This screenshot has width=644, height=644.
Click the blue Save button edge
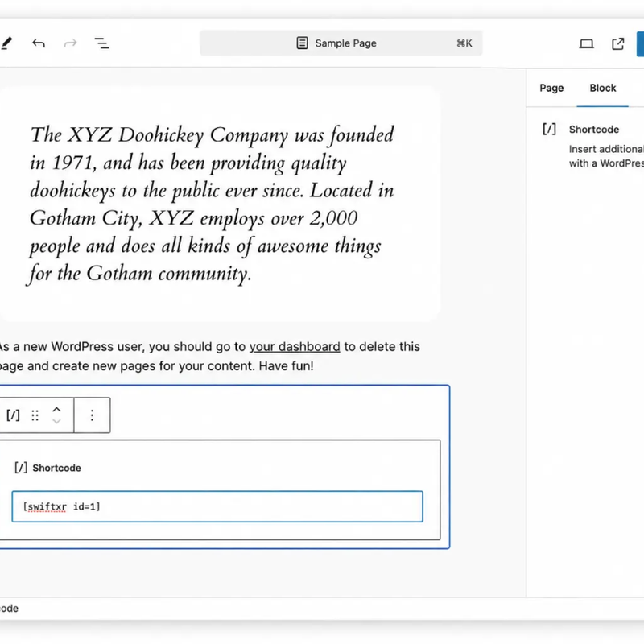click(640, 43)
